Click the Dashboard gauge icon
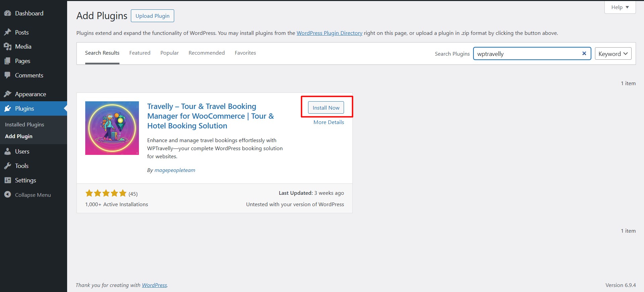This screenshot has width=644, height=292. pyautogui.click(x=7, y=13)
